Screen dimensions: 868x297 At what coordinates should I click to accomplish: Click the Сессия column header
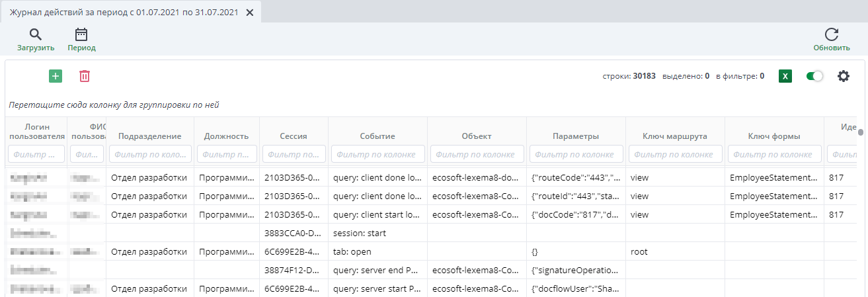tap(294, 136)
